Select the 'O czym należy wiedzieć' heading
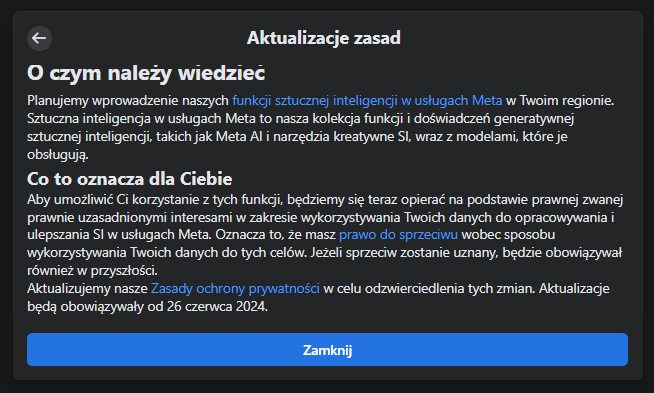Image resolution: width=654 pixels, height=393 pixels. coord(146,73)
